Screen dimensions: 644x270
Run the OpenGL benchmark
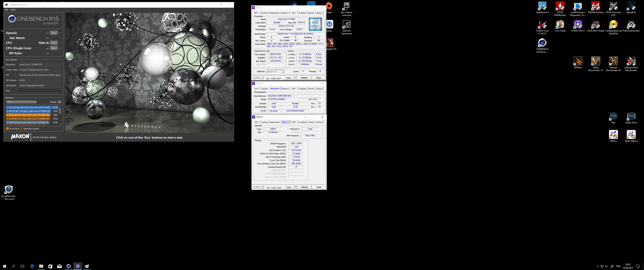[x=54, y=33]
